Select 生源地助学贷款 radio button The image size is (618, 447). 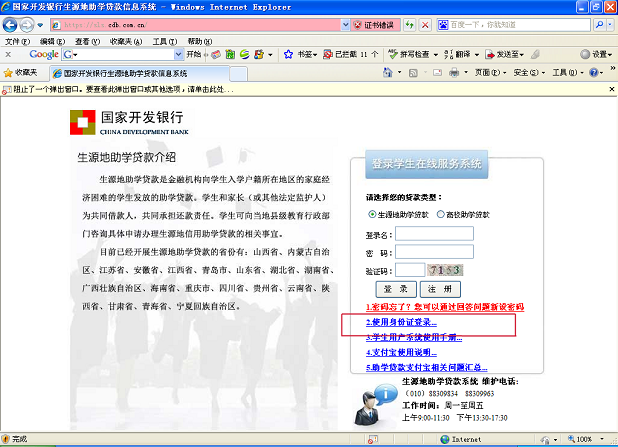(372, 215)
